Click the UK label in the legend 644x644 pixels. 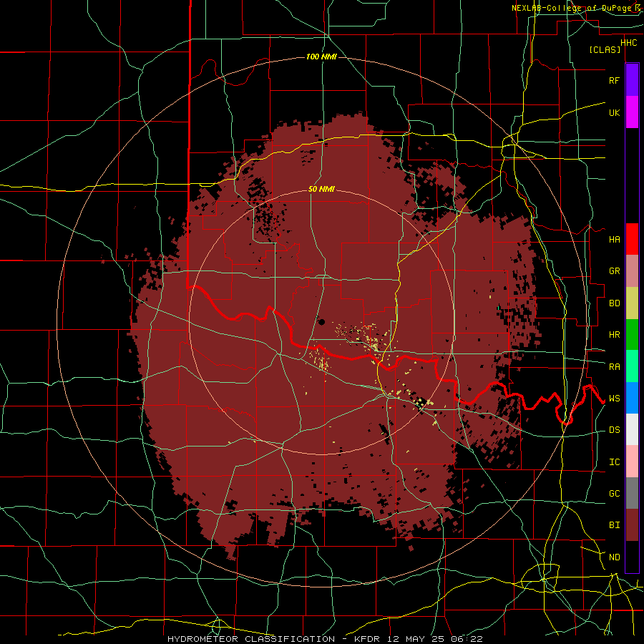pos(614,112)
